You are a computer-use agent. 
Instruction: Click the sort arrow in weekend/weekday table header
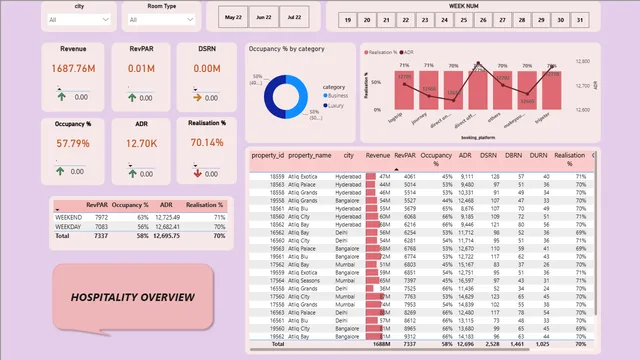pyautogui.click(x=57, y=210)
